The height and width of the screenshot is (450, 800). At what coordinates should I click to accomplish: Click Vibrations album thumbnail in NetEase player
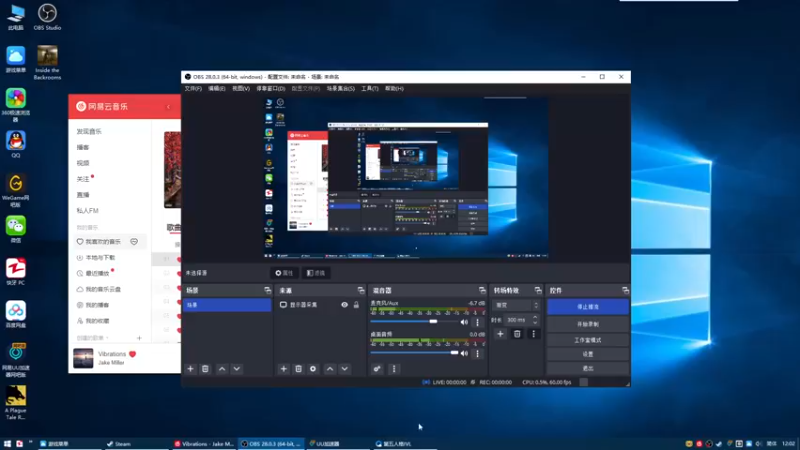[83, 358]
